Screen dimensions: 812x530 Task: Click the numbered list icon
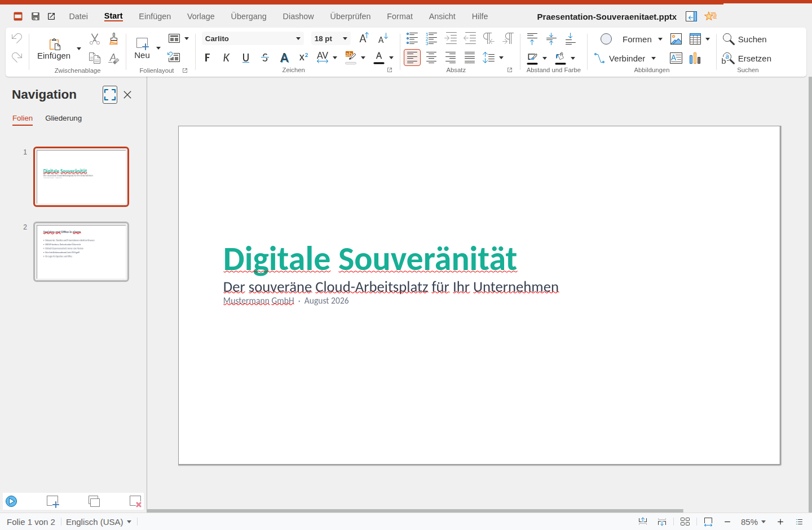click(x=431, y=38)
